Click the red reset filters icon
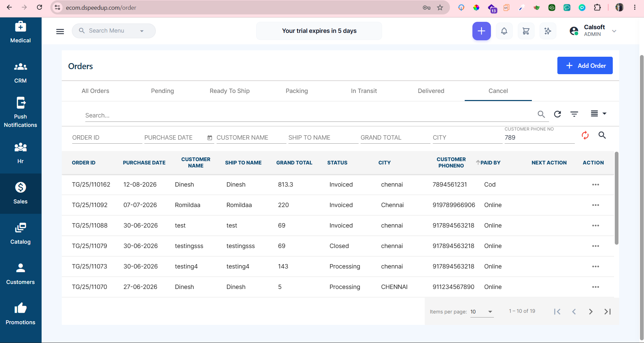The height and width of the screenshot is (343, 644). pos(585,135)
